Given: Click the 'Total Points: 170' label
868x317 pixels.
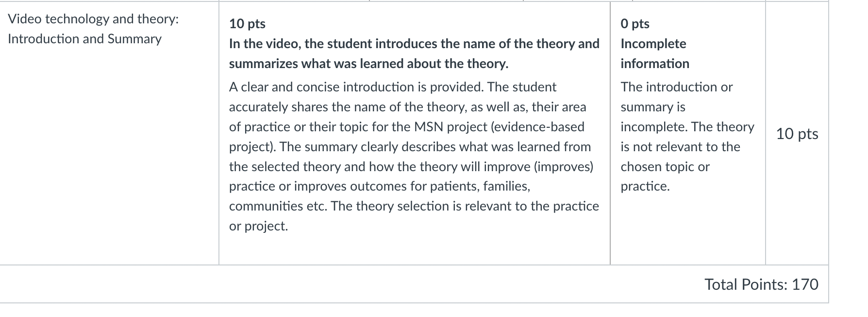Looking at the screenshot, I should pos(761,284).
